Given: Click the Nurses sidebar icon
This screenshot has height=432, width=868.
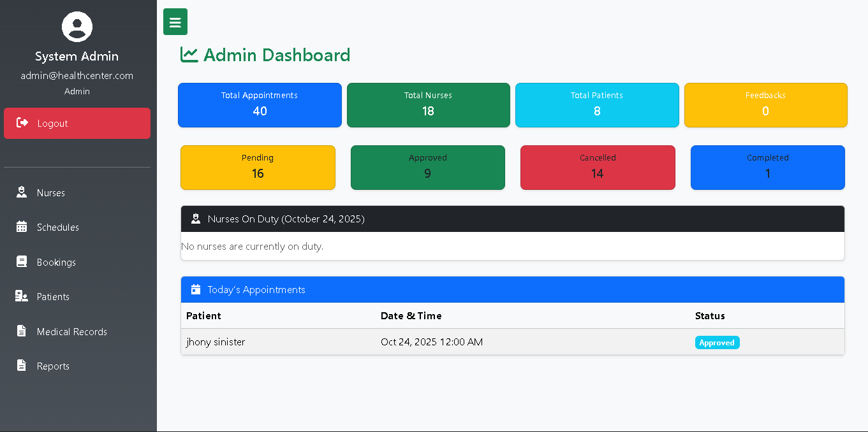Looking at the screenshot, I should pyautogui.click(x=22, y=192).
